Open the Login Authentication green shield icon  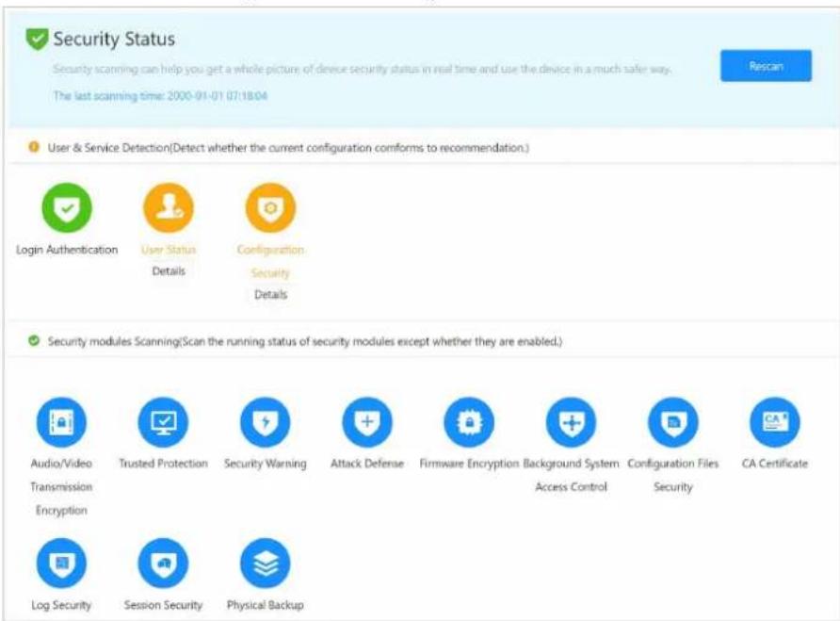67,208
